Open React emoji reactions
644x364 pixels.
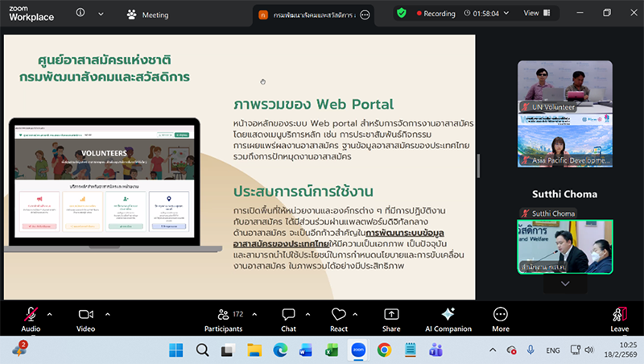[338, 320]
